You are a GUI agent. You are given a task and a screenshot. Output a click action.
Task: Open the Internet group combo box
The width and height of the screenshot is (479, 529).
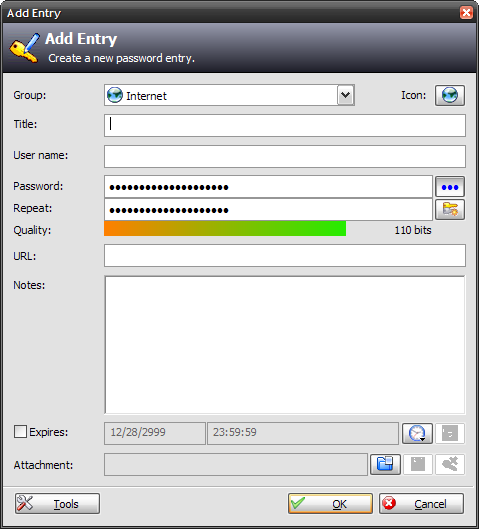[229, 95]
